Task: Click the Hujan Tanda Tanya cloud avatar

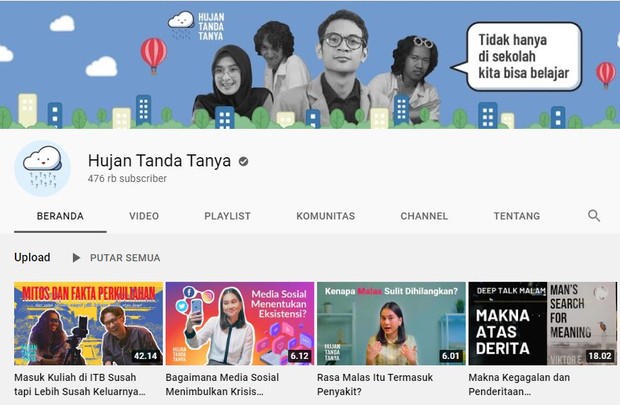Action: click(x=43, y=168)
